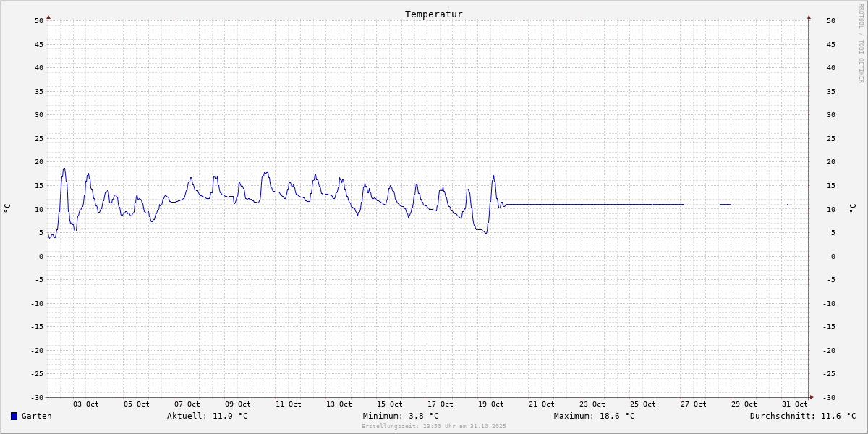Select the Garten legend label
Viewport: 868px width, 434px height.
(x=37, y=416)
